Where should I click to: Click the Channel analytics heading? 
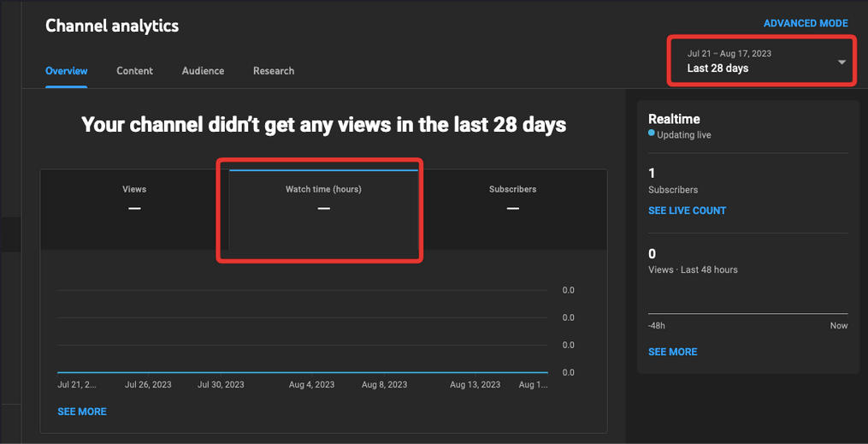(112, 26)
